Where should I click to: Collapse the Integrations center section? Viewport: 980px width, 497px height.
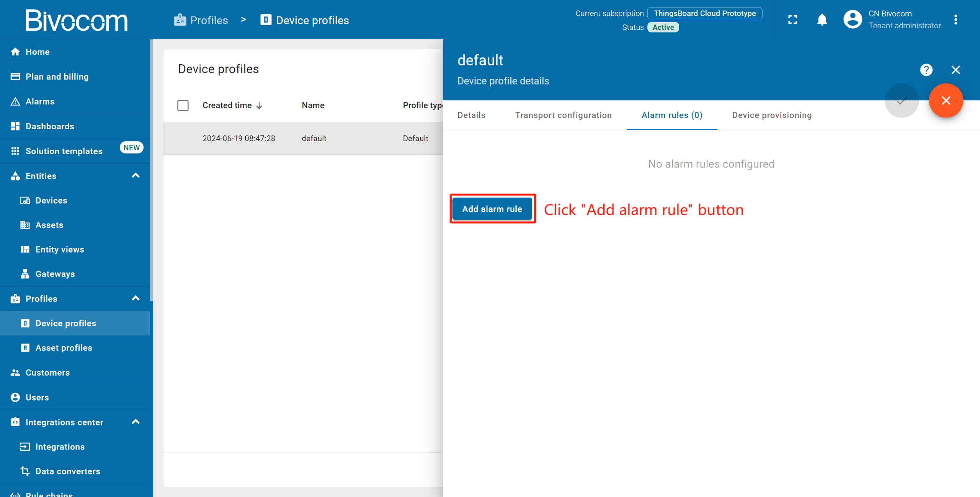[x=136, y=422]
